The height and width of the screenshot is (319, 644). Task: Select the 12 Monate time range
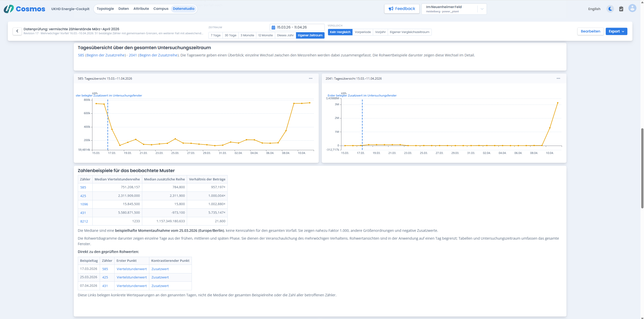pos(265,35)
